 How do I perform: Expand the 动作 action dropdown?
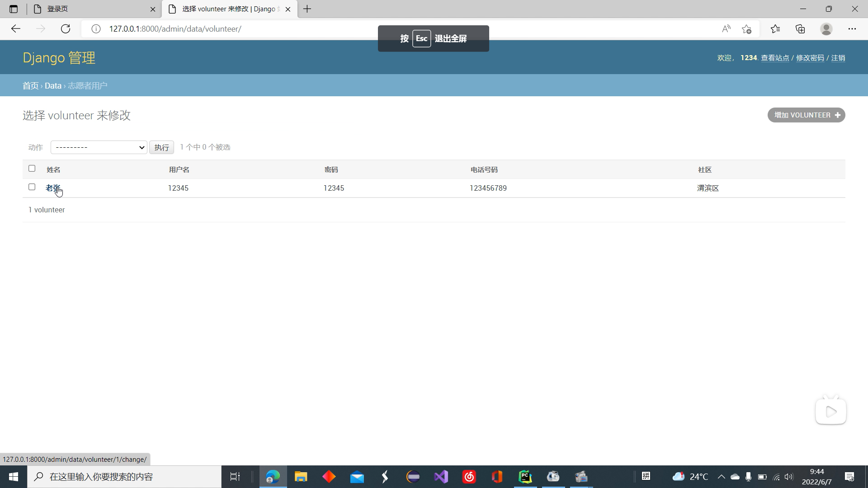click(99, 147)
